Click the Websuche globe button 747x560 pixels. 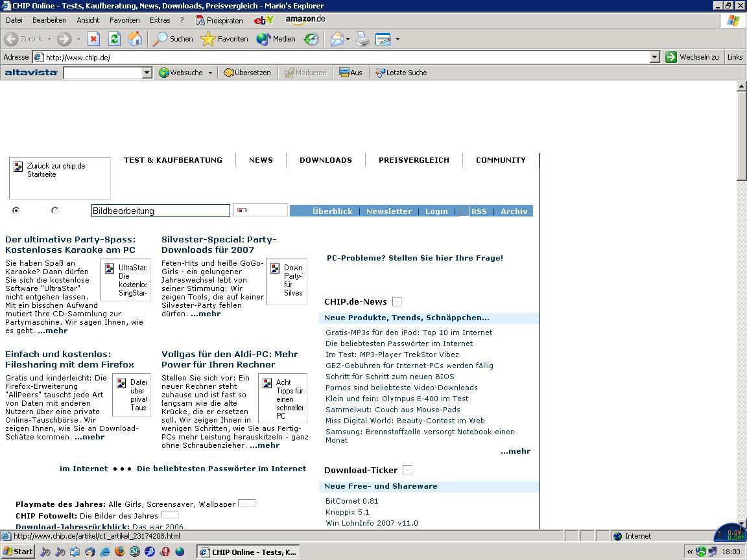(180, 73)
